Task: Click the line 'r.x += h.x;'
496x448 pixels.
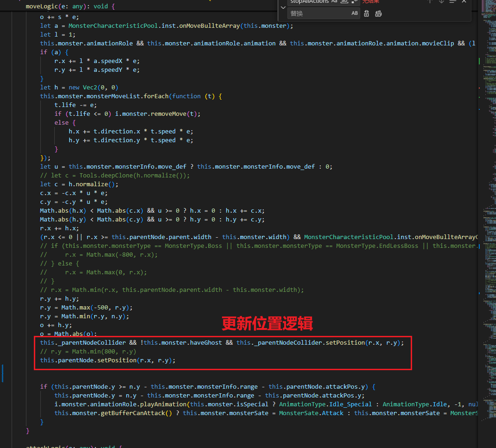Action: [x=59, y=228]
